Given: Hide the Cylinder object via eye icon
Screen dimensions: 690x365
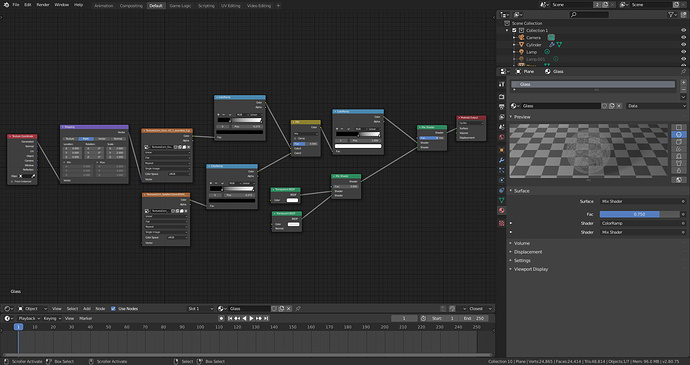Looking at the screenshot, I should (683, 44).
